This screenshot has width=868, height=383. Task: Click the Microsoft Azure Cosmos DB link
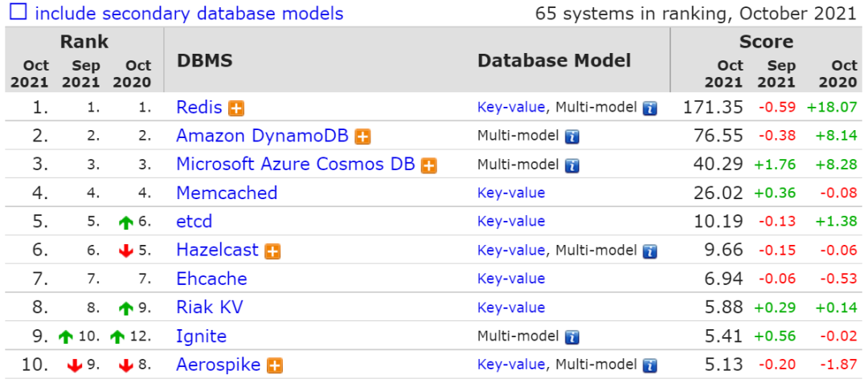(x=296, y=164)
